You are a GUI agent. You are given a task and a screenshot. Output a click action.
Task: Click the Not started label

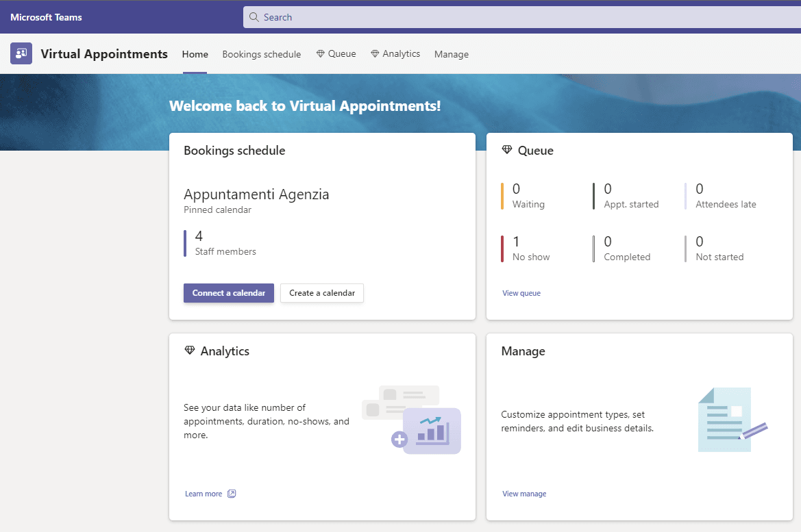click(719, 257)
